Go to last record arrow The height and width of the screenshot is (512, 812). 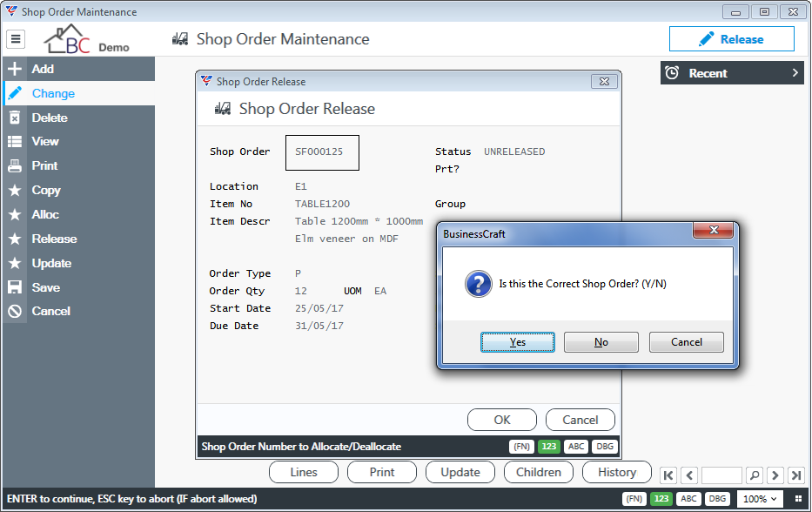pos(796,475)
